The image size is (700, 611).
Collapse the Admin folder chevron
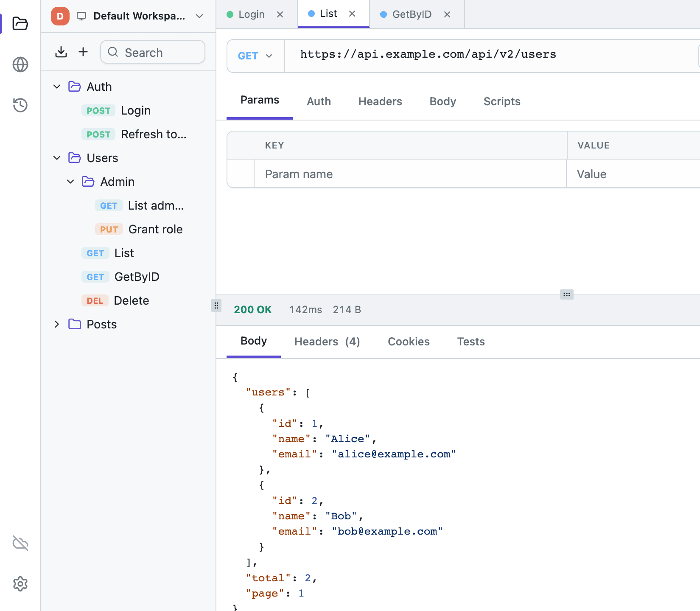click(70, 182)
